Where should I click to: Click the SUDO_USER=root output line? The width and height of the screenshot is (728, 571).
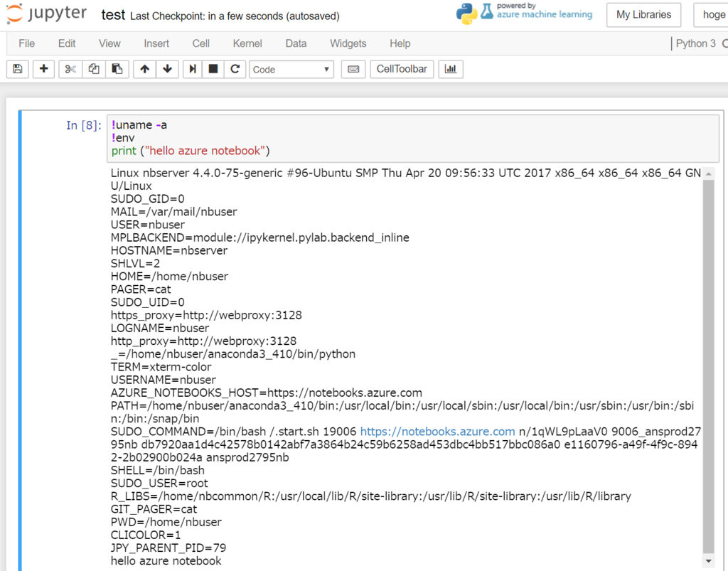click(x=159, y=484)
